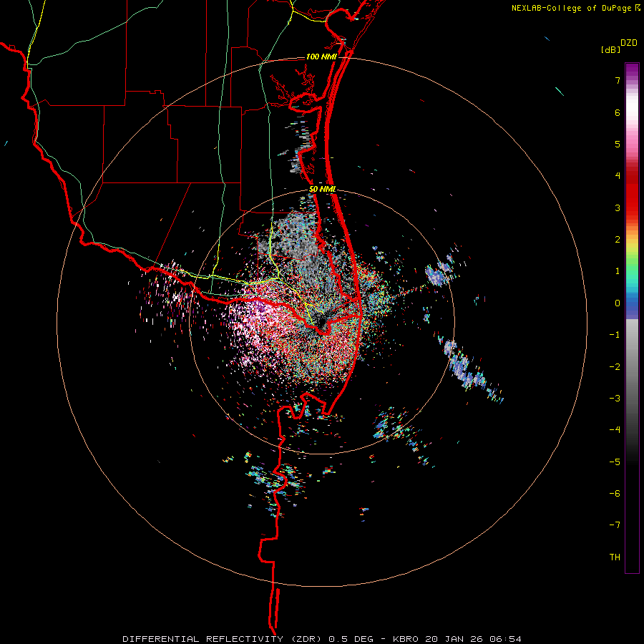The image size is (644, 644).
Task: Click the -2 value on color scale
Action: pos(615,367)
